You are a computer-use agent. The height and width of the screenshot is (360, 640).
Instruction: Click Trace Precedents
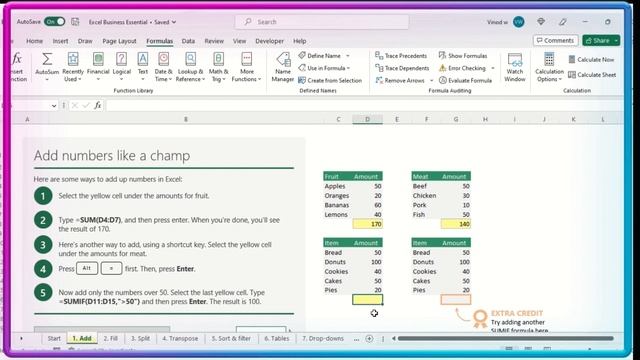click(401, 56)
